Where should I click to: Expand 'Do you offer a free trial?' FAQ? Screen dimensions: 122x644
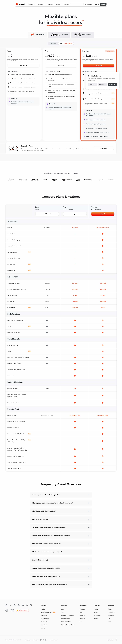point(61,560)
